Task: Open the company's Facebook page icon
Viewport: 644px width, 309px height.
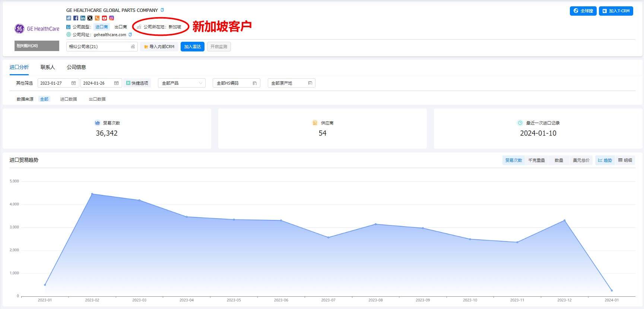Action: point(76,18)
